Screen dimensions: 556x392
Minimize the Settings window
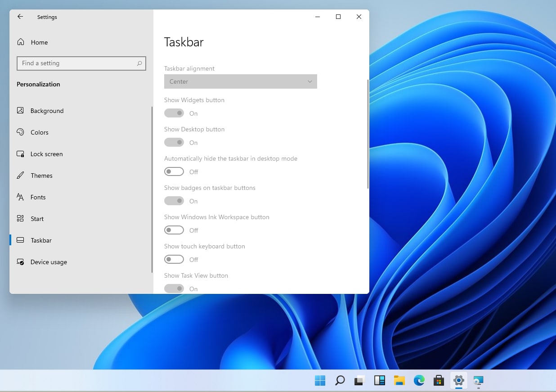[x=318, y=17]
